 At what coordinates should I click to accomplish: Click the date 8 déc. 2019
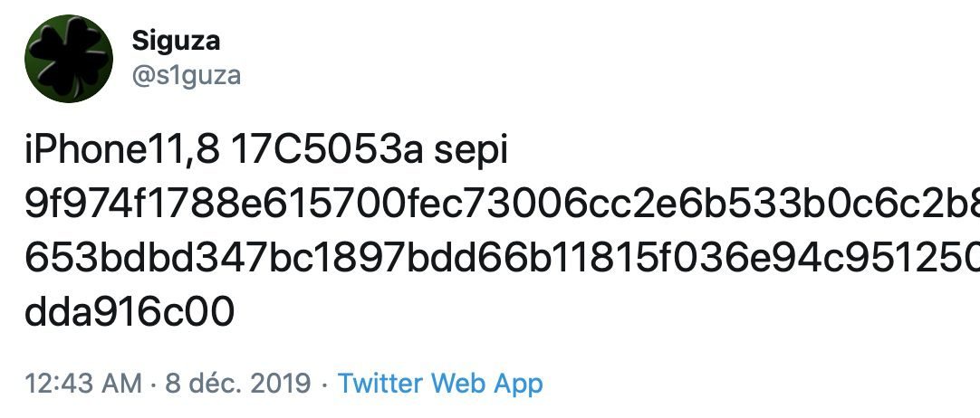pyautogui.click(x=240, y=383)
